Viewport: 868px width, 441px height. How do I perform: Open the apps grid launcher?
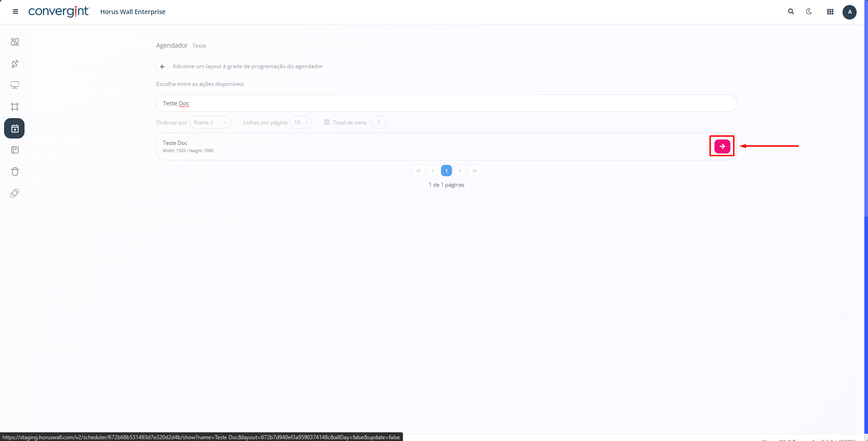tap(830, 12)
